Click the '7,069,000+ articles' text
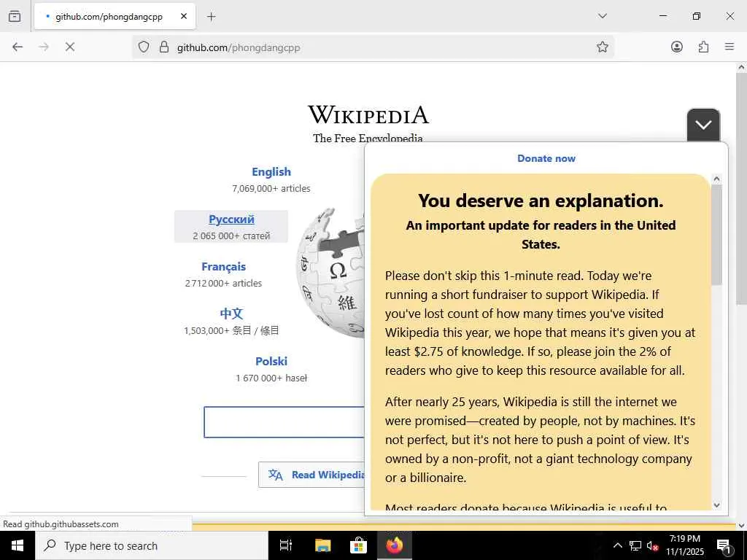747x560 pixels. (271, 189)
